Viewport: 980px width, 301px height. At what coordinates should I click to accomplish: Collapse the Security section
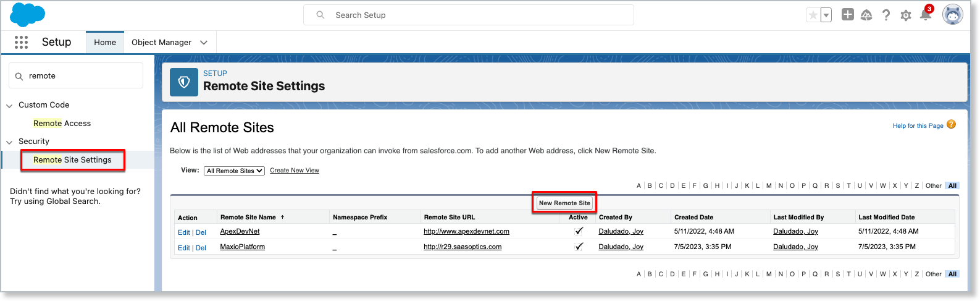[9, 142]
